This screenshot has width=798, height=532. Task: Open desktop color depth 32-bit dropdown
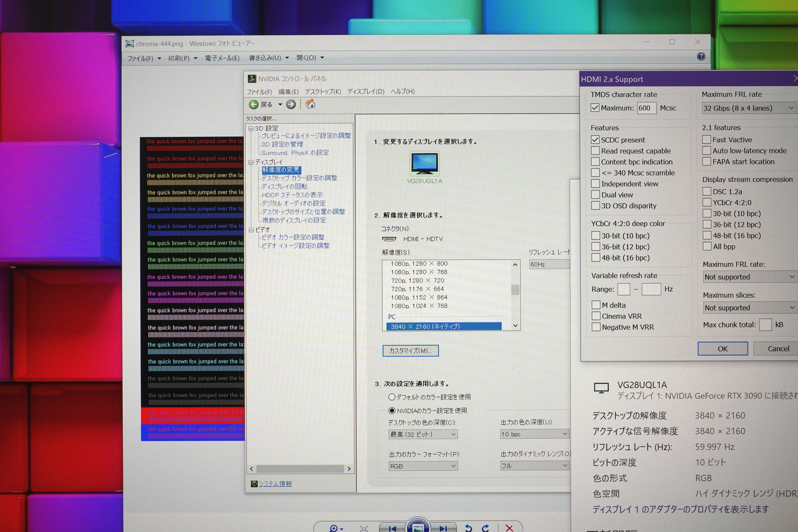[423, 434]
